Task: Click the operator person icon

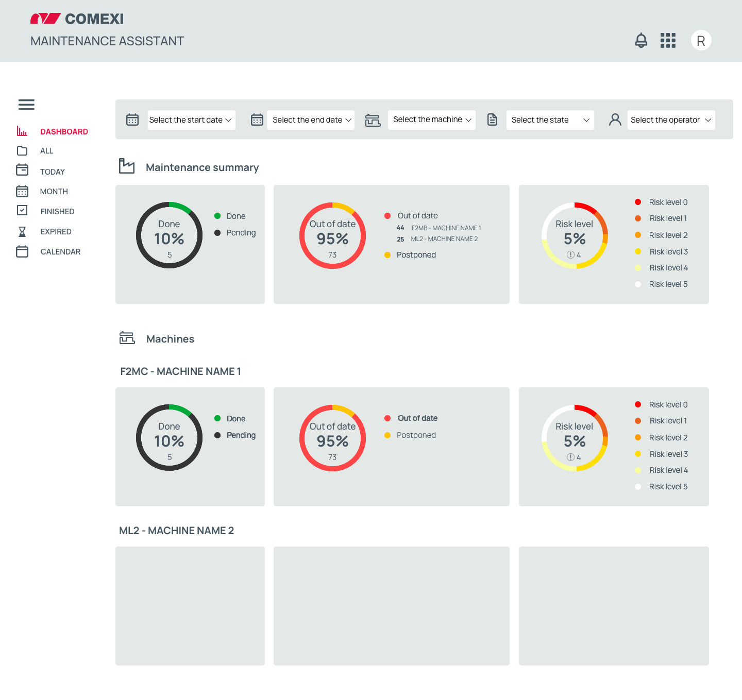Action: click(615, 119)
